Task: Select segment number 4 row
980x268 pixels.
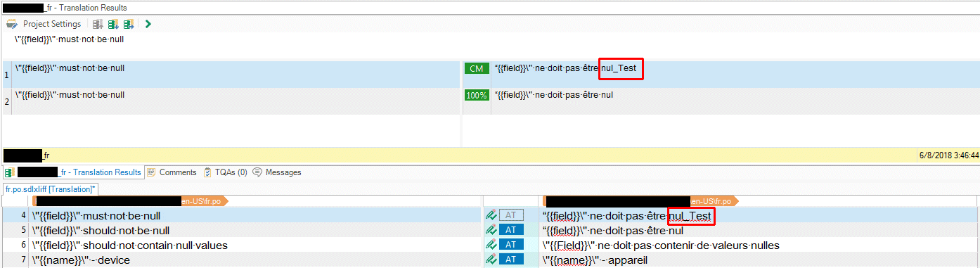Action: point(489,215)
